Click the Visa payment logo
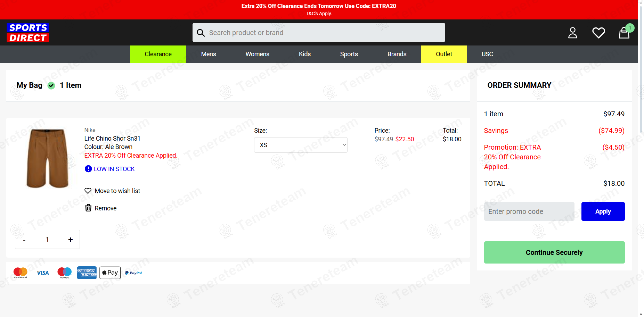The image size is (644, 317). (43, 273)
